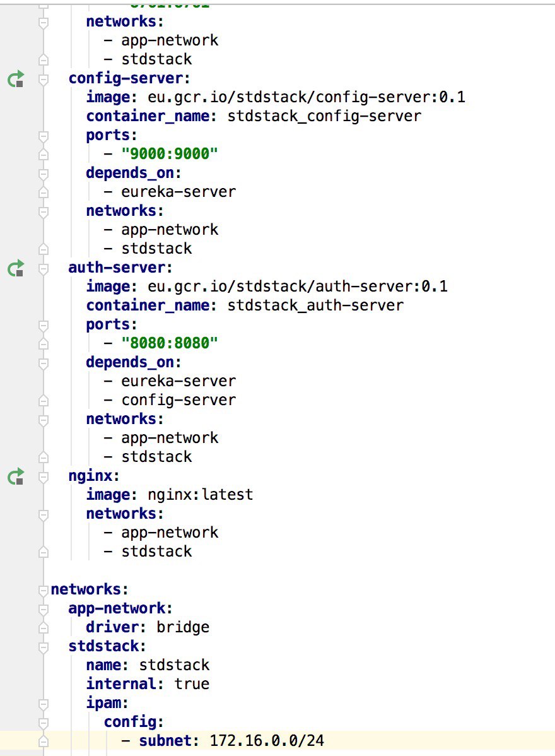
Task: Collapse the config-server block fold marker
Action: [44, 79]
